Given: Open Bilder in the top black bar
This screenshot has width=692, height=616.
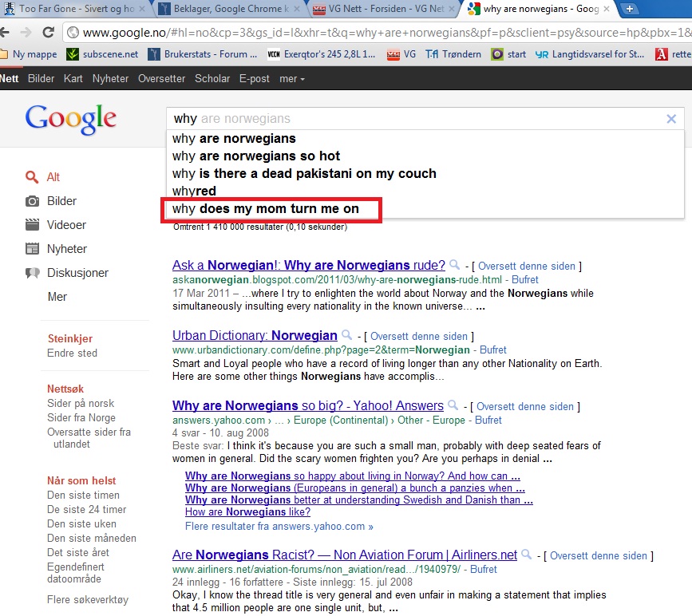Looking at the screenshot, I should tap(41, 78).
